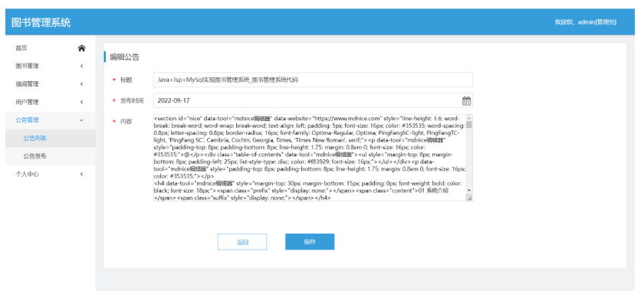The height and width of the screenshot is (291, 644).
Task: Click the 编辑公告 page heading
Action: pyautogui.click(x=124, y=57)
